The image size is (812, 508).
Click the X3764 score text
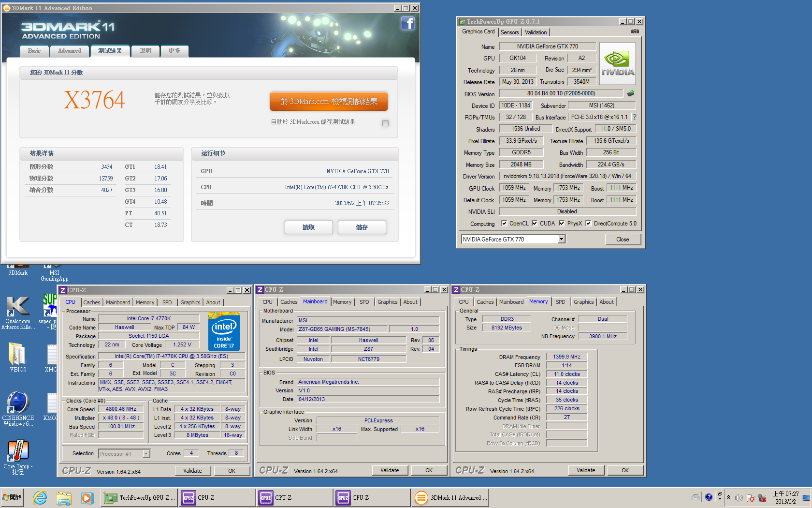click(x=94, y=100)
